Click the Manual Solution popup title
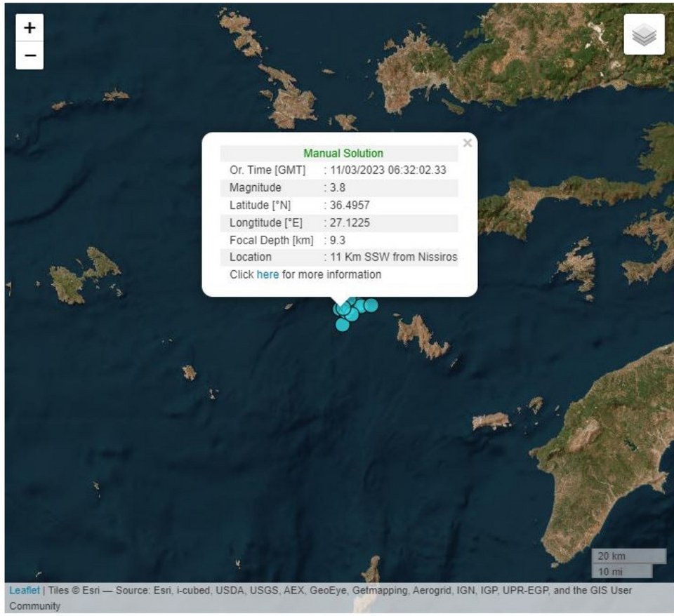The width and height of the screenshot is (674, 616). [x=343, y=153]
